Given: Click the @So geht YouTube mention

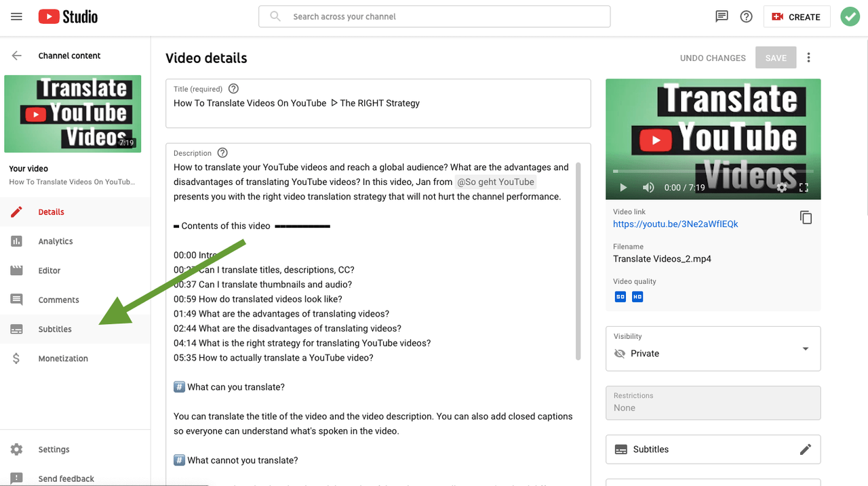Looking at the screenshot, I should click(496, 182).
